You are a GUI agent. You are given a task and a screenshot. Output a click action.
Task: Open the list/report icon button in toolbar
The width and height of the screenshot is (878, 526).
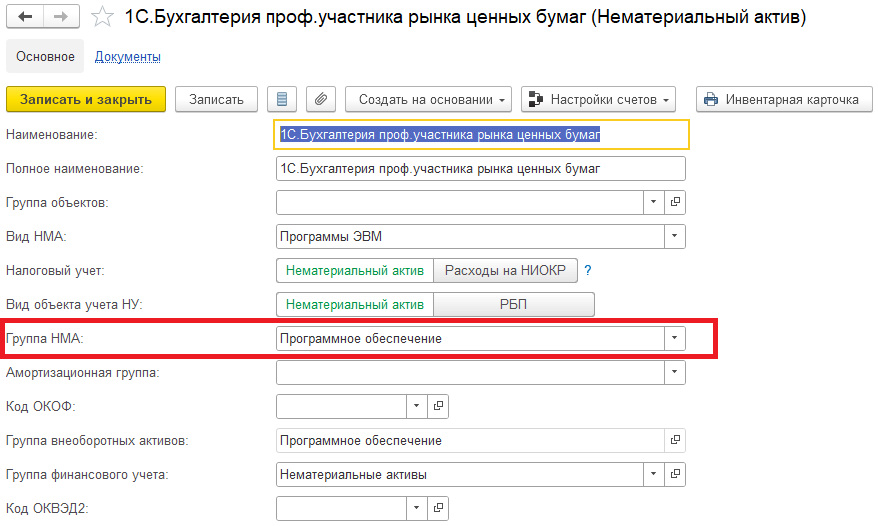pyautogui.click(x=282, y=99)
